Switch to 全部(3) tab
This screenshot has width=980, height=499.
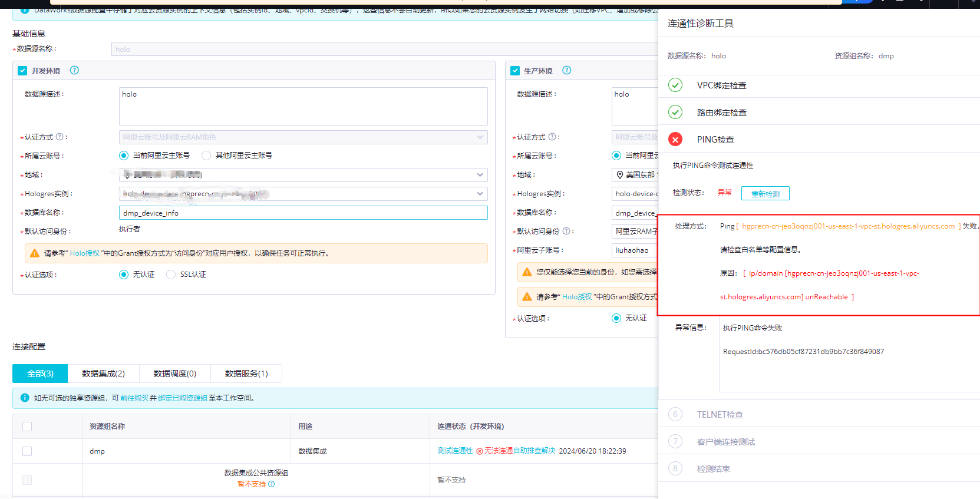coord(40,374)
